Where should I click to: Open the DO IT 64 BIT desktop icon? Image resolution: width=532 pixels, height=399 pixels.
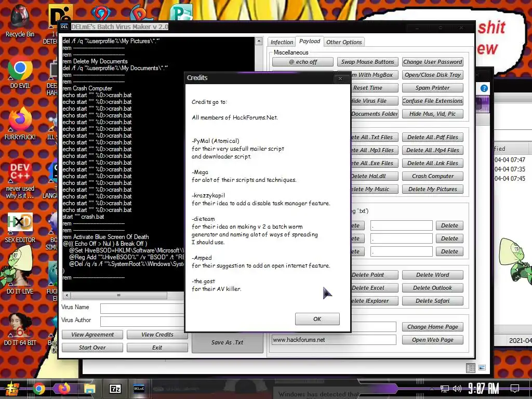click(x=20, y=329)
